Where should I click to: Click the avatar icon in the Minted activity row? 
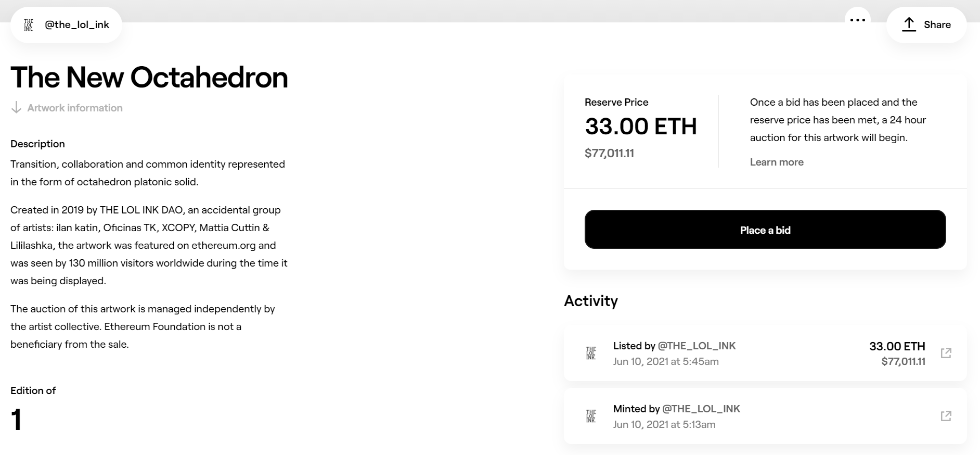(x=591, y=416)
